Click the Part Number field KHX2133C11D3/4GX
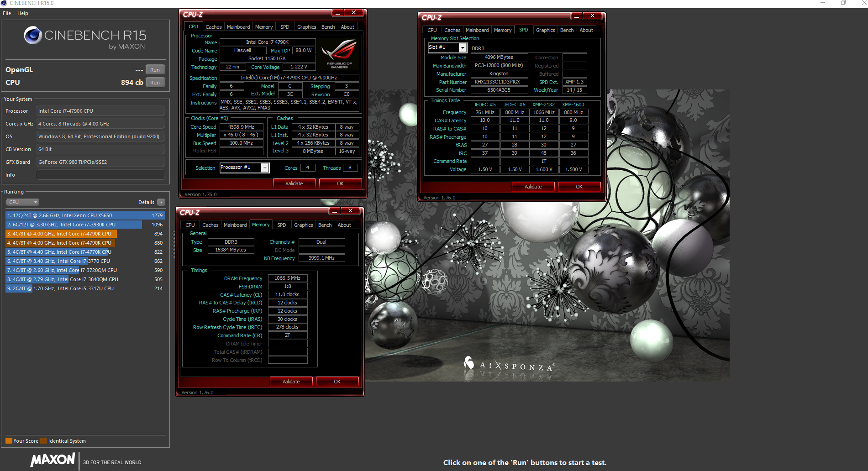868x471 pixels. click(499, 82)
